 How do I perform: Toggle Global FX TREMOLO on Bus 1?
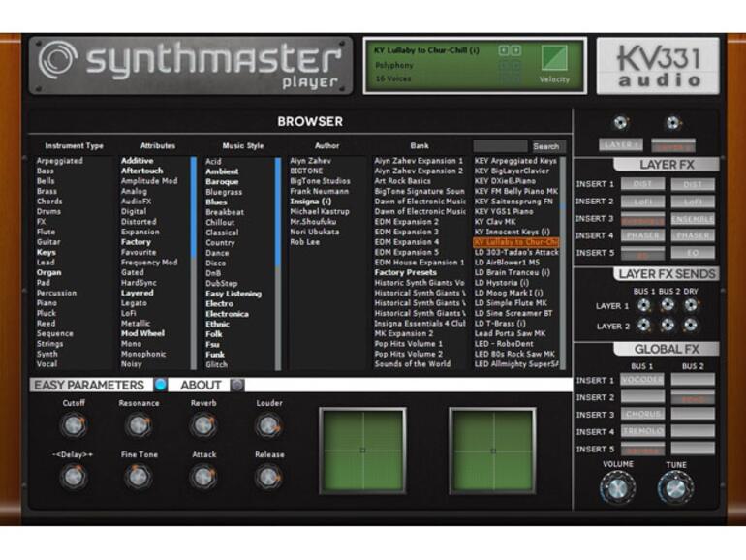(642, 430)
